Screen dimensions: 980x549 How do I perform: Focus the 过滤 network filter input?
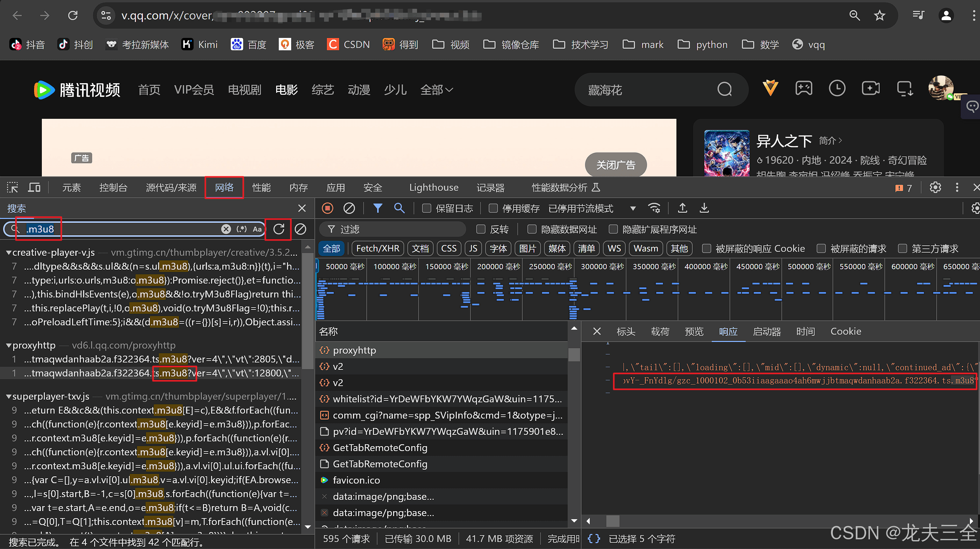pos(392,229)
